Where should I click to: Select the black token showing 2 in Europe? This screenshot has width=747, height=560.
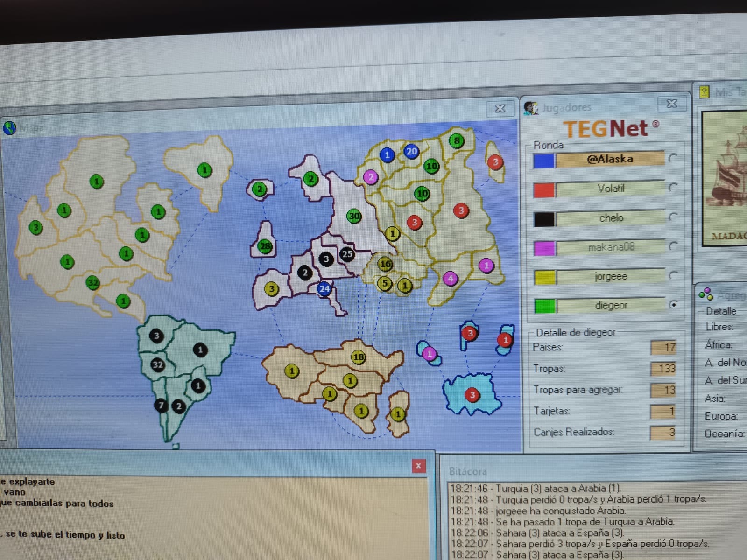pos(305,273)
